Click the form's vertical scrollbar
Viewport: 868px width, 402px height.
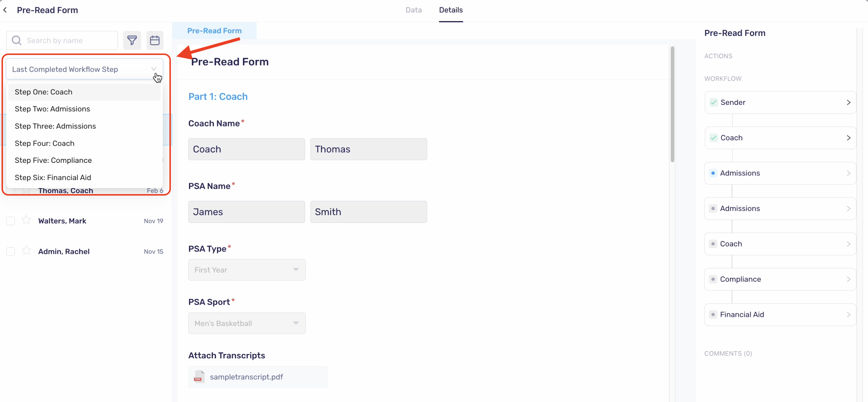coord(672,105)
